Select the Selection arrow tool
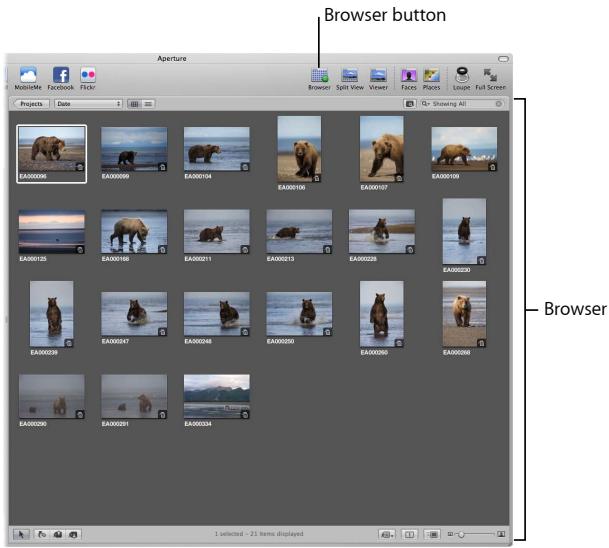The width and height of the screenshot is (609, 548). 21,534
